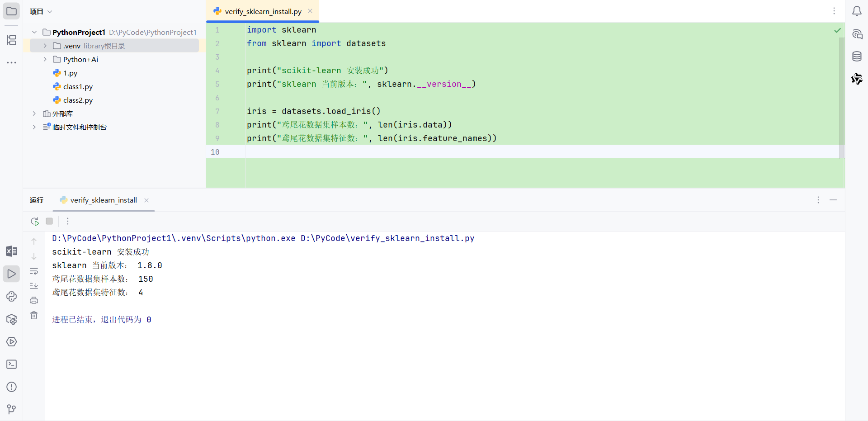Image resolution: width=868 pixels, height=421 pixels.
Task: Click the 150 sample count output
Action: [146, 279]
